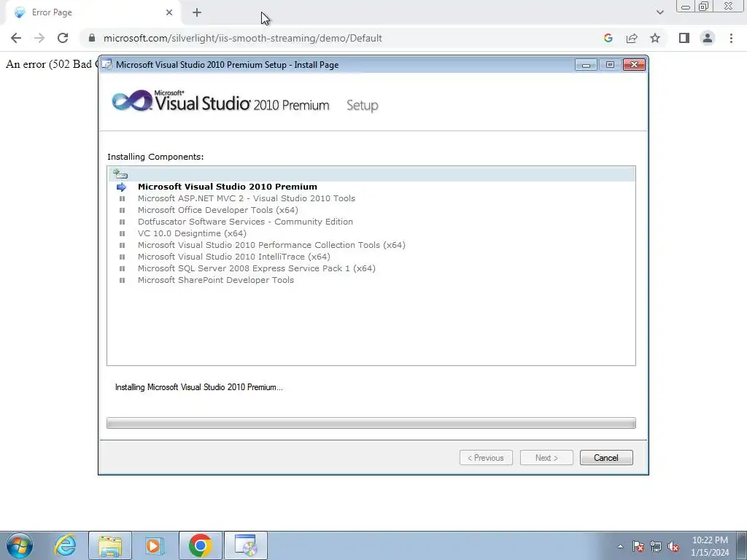Open Chrome three-dot menu
The image size is (747, 560).
731,38
